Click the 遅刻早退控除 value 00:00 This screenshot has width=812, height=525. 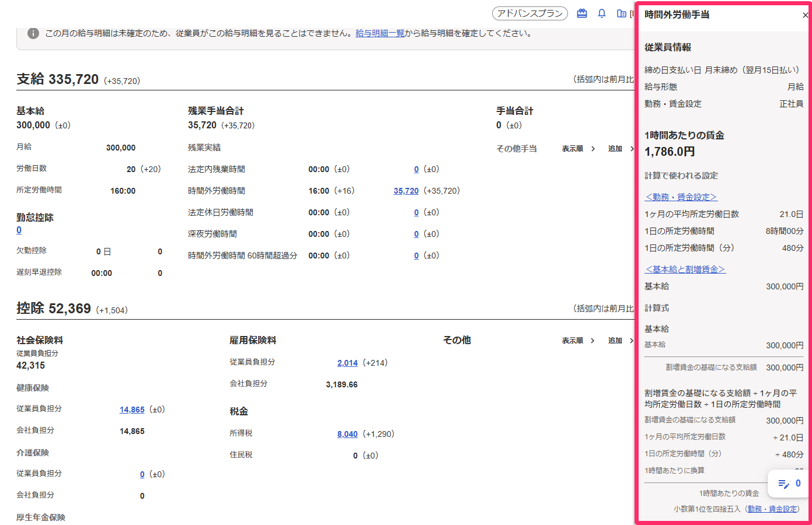tap(102, 273)
